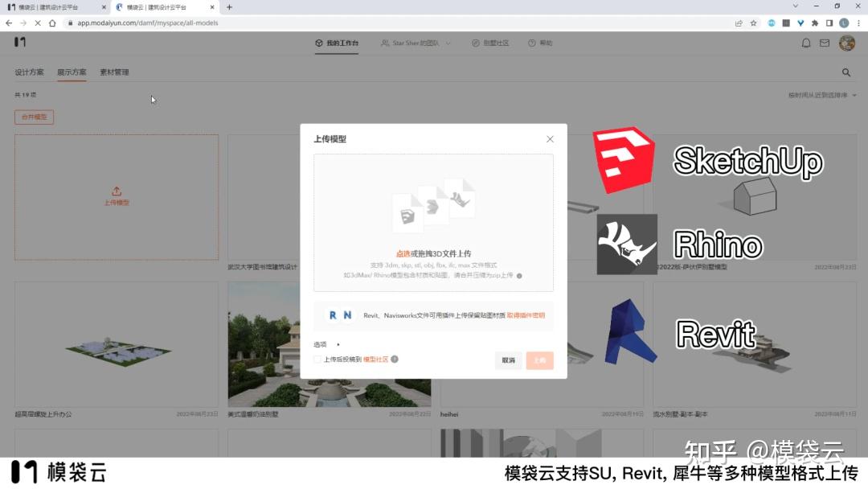Open the notifications bell icon
The height and width of the screenshot is (489, 868).
[x=806, y=43]
